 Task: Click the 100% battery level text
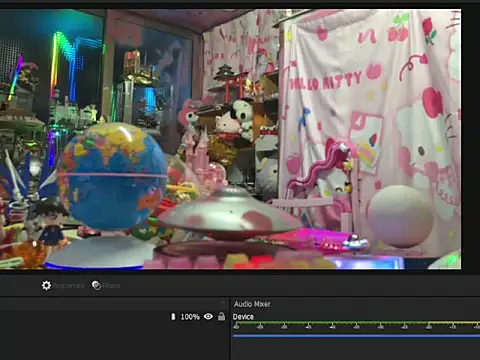pos(190,317)
